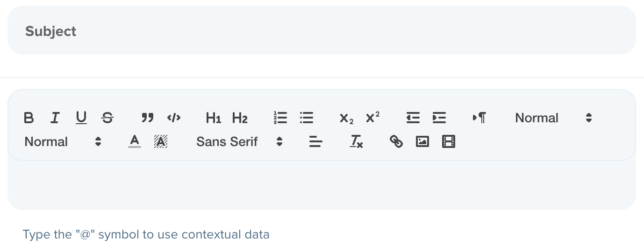Image resolution: width=644 pixels, height=252 pixels.
Task: Insert a code block
Action: click(173, 118)
